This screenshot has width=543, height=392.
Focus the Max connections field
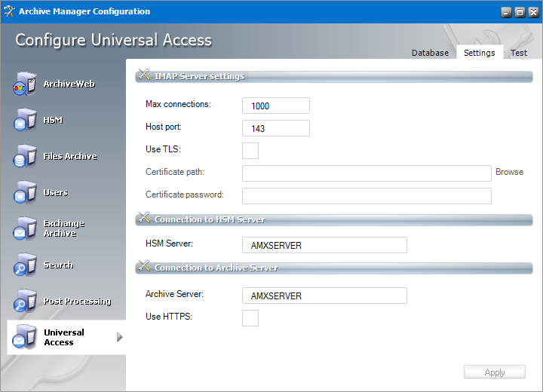coord(276,106)
